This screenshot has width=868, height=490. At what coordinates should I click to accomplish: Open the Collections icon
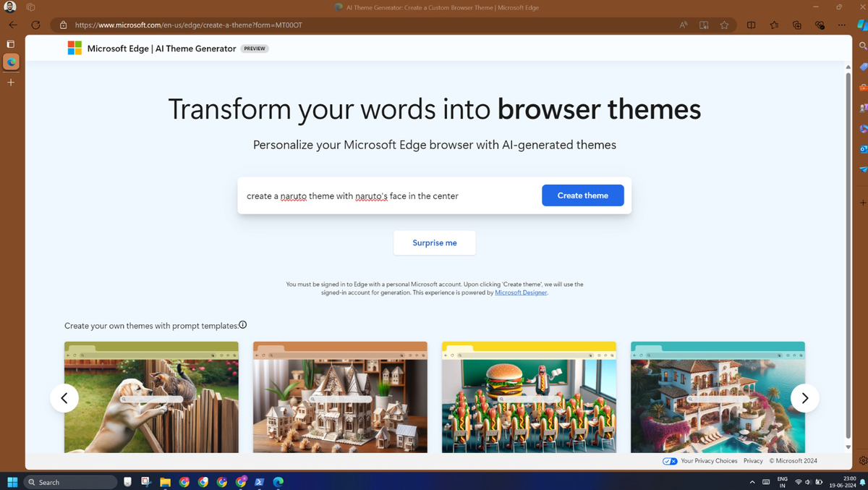(797, 25)
